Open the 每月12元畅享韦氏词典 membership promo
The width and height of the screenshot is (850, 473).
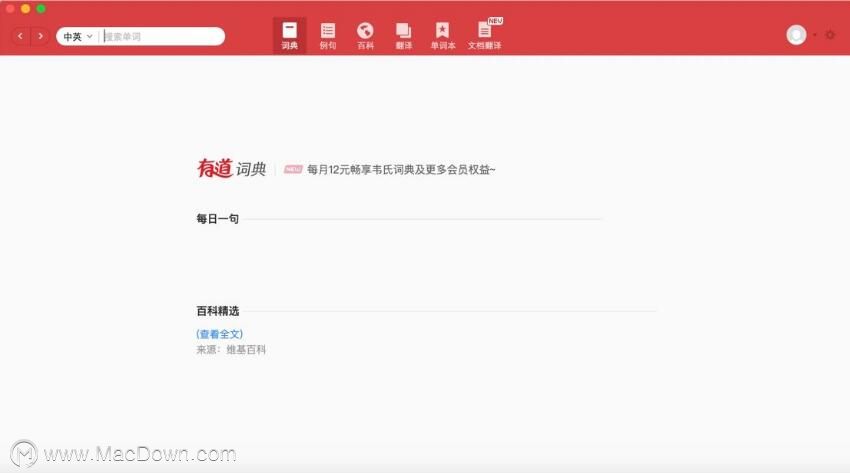[401, 170]
